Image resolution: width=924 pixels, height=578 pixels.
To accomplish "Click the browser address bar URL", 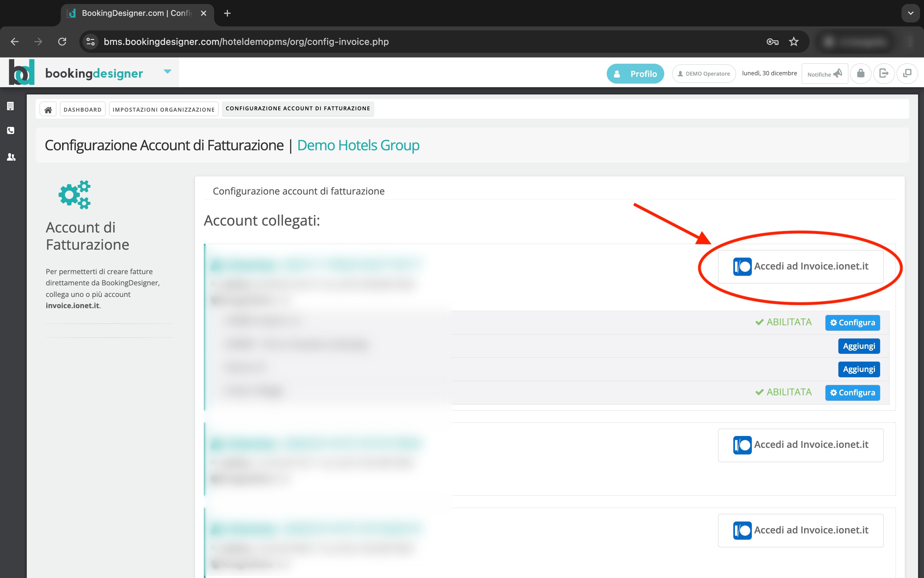I will coord(246,42).
